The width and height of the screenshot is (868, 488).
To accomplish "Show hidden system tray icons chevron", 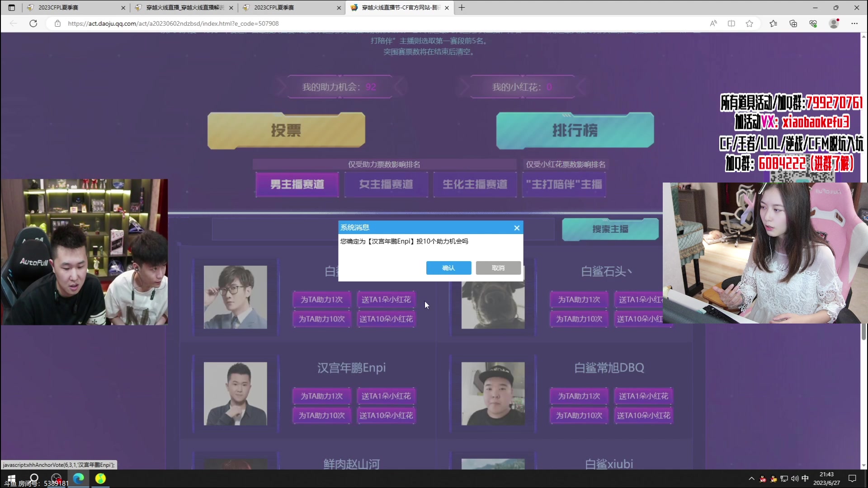I will [x=751, y=479].
